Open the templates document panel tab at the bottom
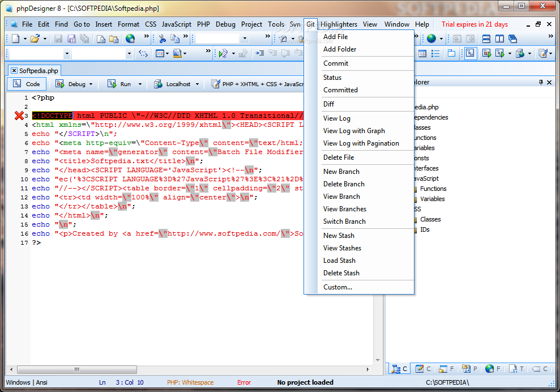Viewport: 560px width, 392px height. coord(516,369)
